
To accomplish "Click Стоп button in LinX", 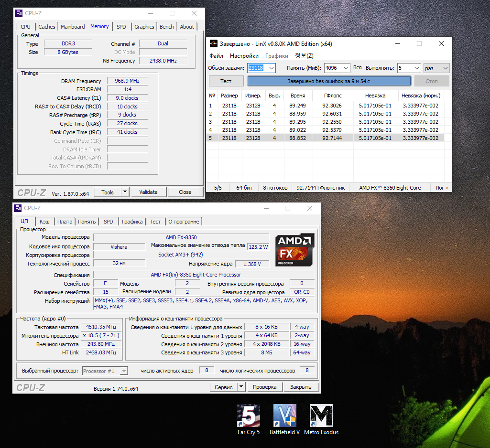I will point(432,81).
